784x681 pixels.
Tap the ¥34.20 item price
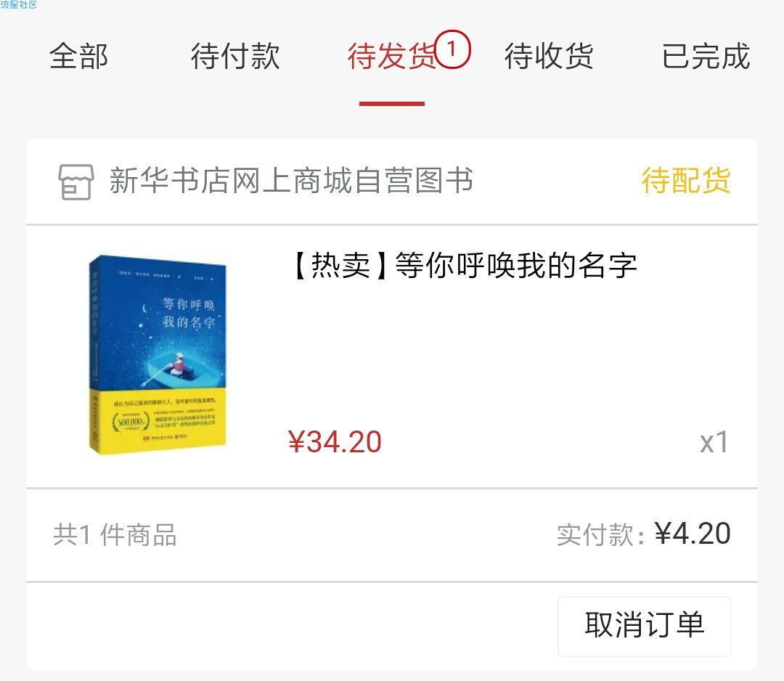click(x=335, y=442)
